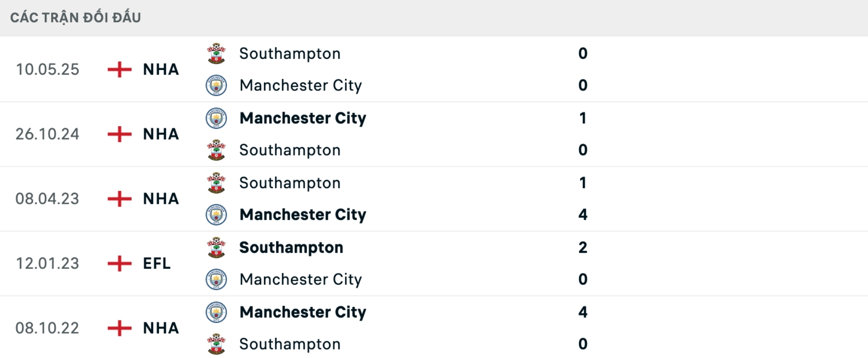Open Southampton team link in 10.05.25 match
Viewport: 868px width, 358px height.
[x=290, y=53]
